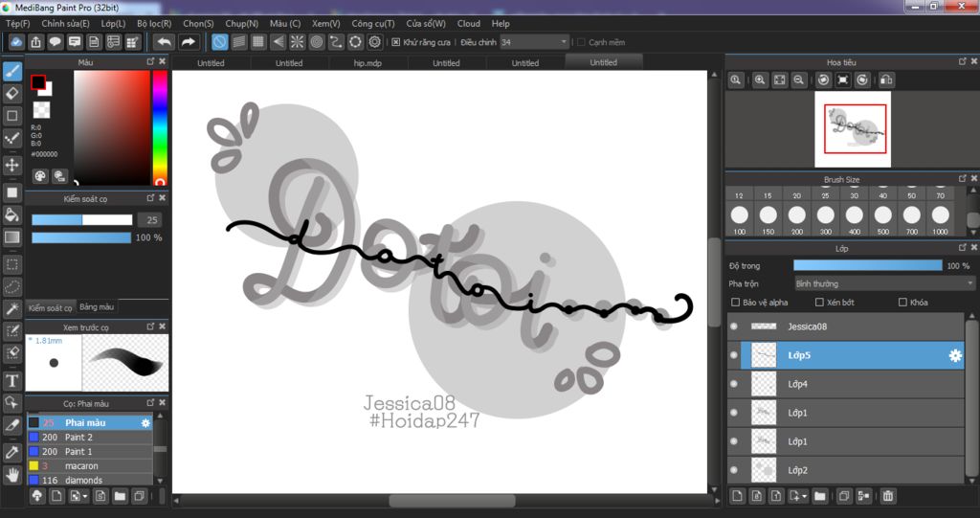Enable the parallel lines snap guide

238,42
